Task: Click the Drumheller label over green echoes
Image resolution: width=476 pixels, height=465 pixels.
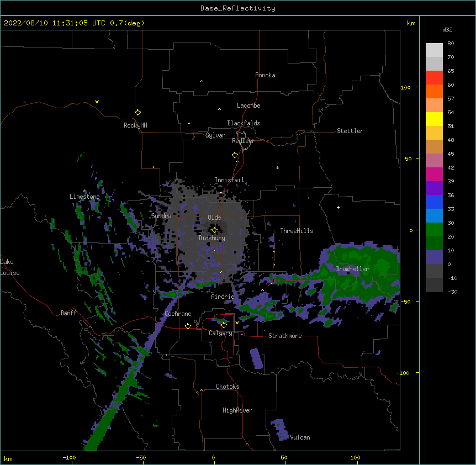Action: coord(352,269)
